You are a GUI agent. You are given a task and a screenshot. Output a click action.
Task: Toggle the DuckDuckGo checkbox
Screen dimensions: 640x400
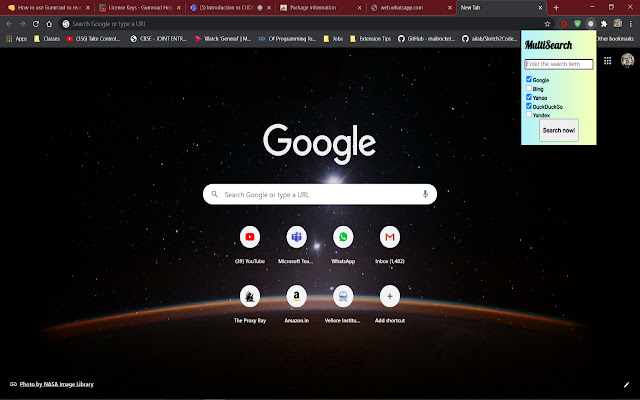click(529, 106)
